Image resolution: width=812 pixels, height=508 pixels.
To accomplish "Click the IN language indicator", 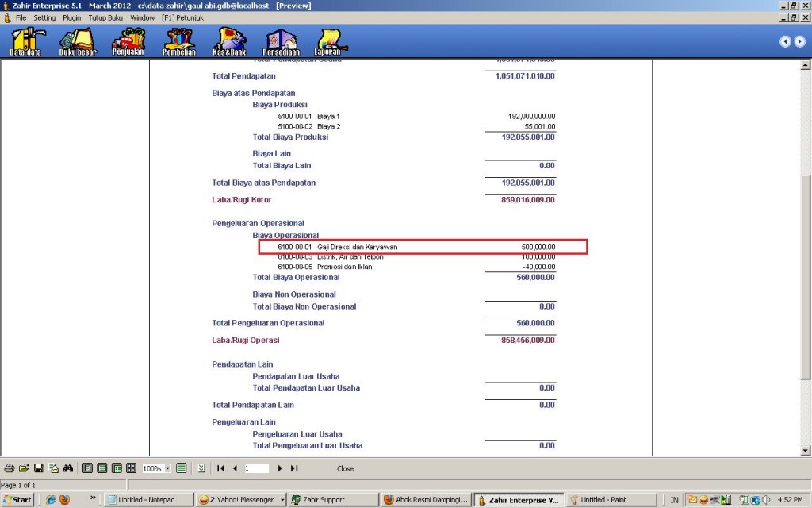I will click(x=674, y=500).
